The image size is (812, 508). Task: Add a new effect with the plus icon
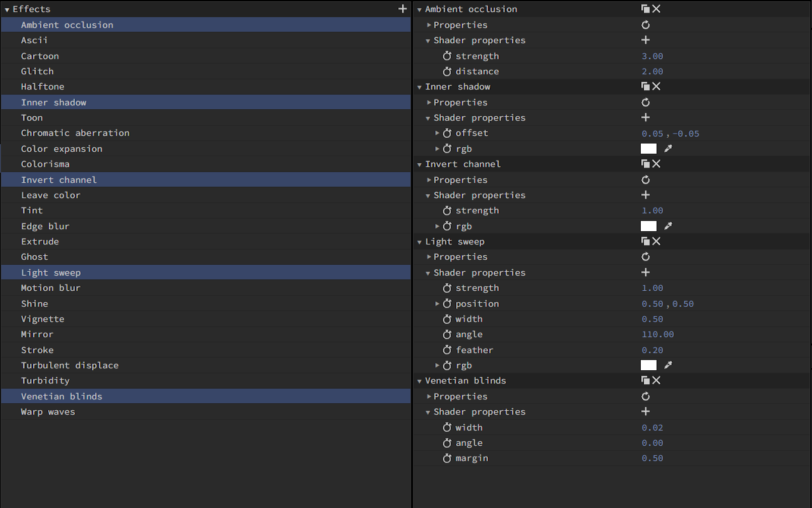click(402, 9)
